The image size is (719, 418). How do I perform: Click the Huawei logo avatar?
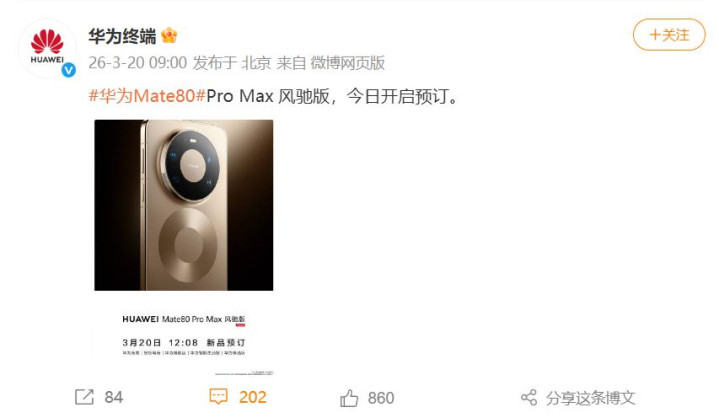click(47, 47)
